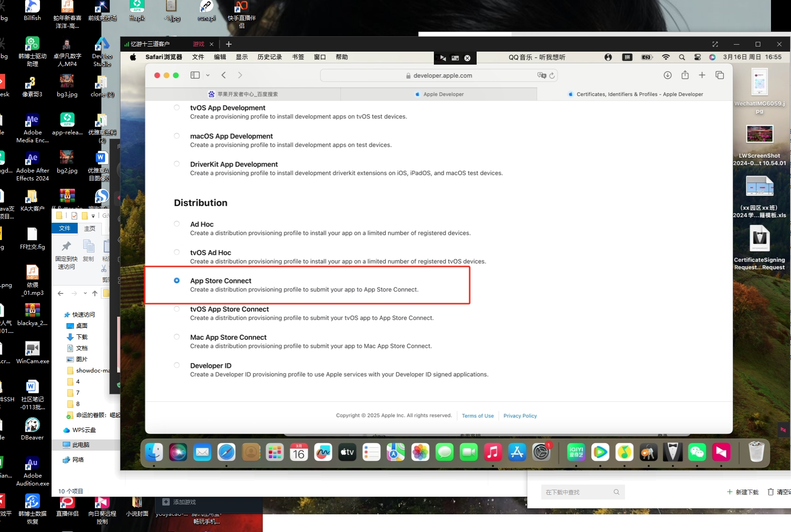
Task: Click Safari's download arrow toolbar icon
Action: pos(667,75)
